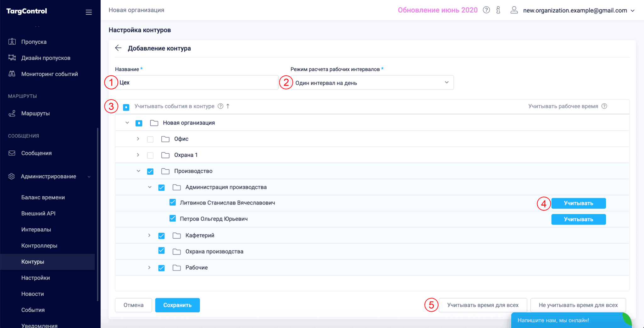644x328 pixels.
Task: Open Контроллеры in the sidebar menu
Action: 39,246
